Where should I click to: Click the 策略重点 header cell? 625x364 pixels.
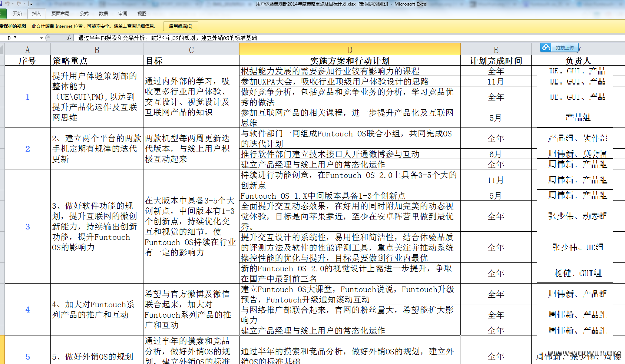[97, 61]
